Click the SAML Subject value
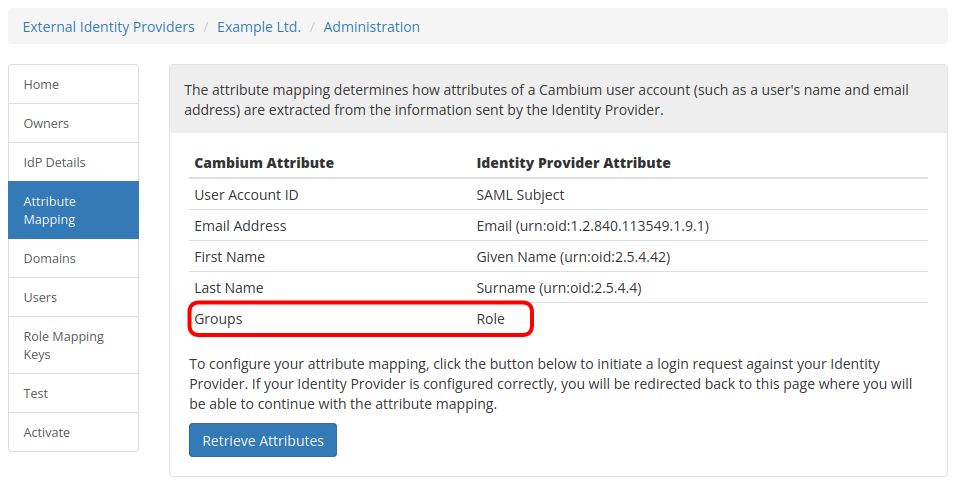 520,195
